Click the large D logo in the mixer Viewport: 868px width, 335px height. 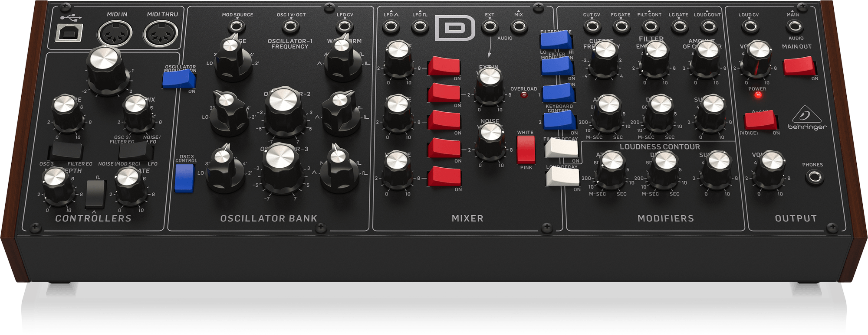pyautogui.click(x=454, y=28)
